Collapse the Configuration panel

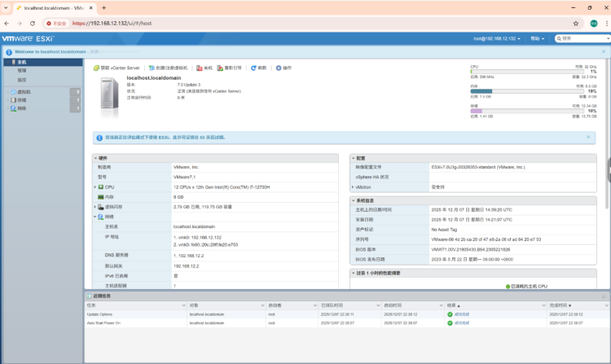tap(354, 159)
